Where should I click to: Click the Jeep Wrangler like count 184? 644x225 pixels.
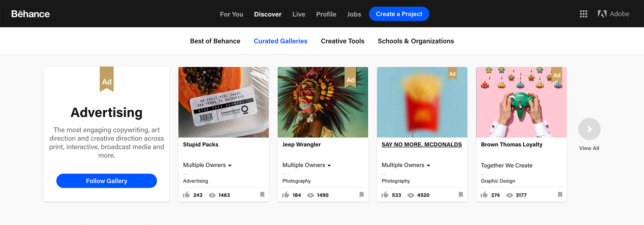click(297, 195)
